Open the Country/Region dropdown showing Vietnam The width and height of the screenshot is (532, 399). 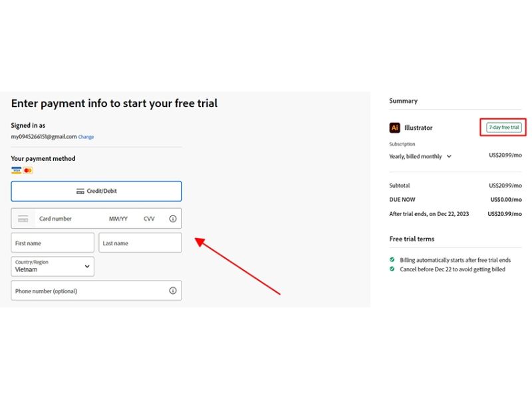click(53, 267)
